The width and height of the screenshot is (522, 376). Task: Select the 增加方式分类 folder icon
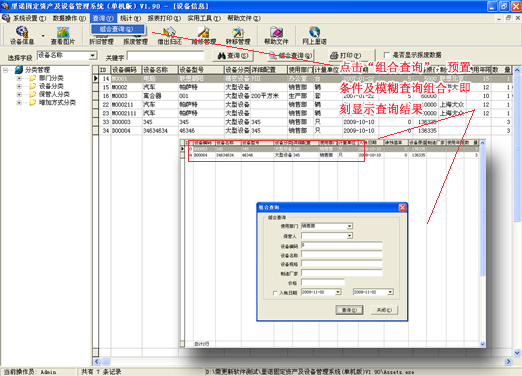click(32, 102)
